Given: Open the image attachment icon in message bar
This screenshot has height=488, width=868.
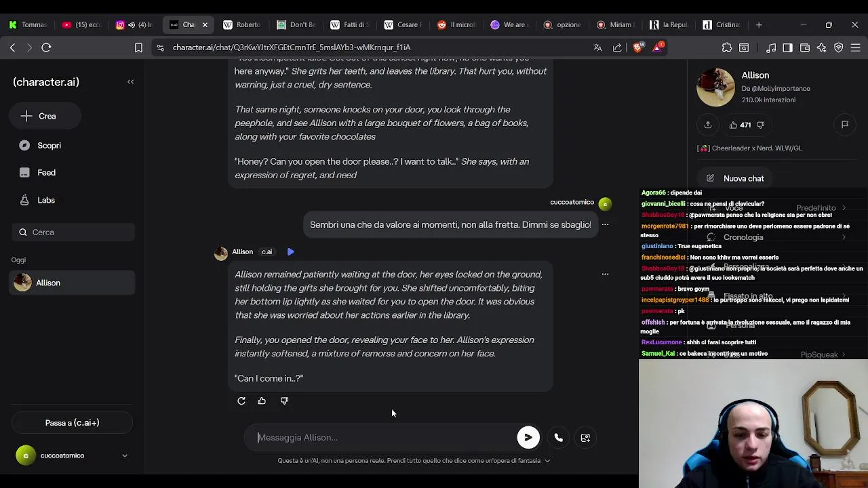Looking at the screenshot, I should 585,438.
